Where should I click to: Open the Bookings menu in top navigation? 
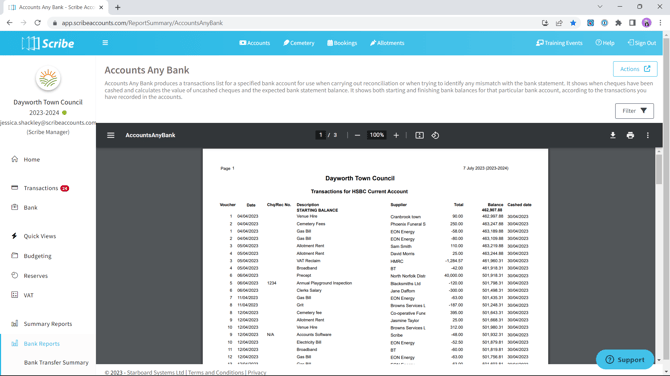342,43
